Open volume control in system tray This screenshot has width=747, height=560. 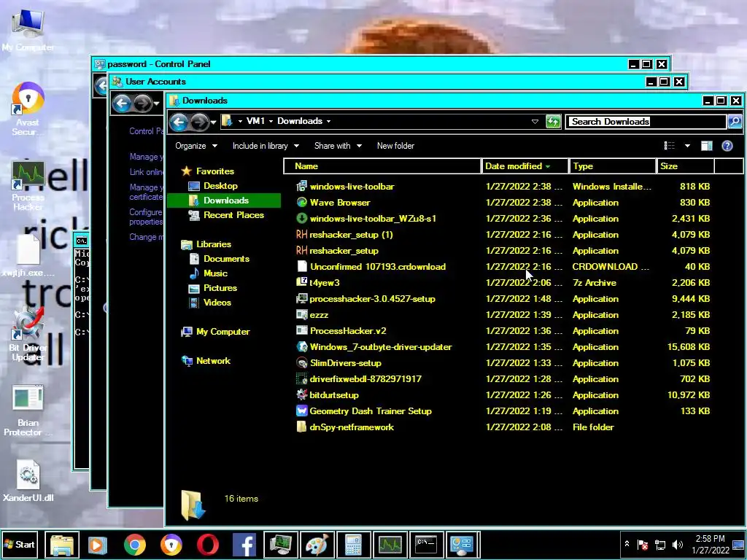(677, 545)
